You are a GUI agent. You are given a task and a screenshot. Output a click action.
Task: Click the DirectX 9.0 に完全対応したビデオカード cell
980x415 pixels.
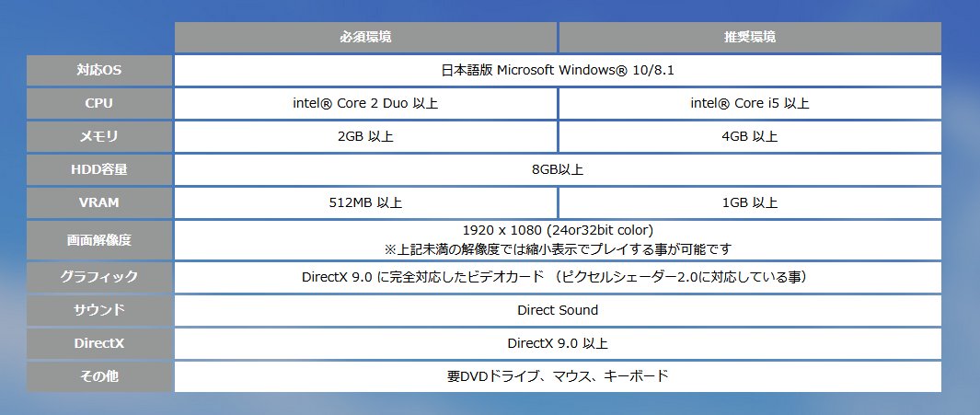point(558,278)
